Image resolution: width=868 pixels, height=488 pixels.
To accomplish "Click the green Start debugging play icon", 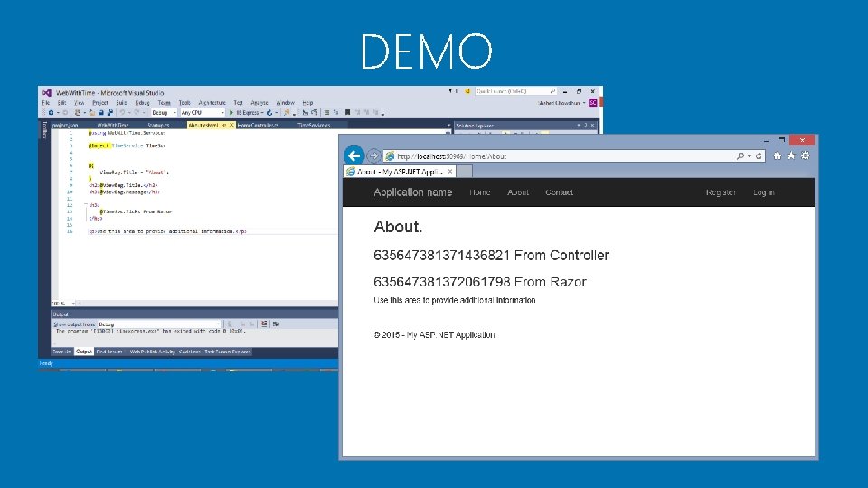I will [x=231, y=112].
